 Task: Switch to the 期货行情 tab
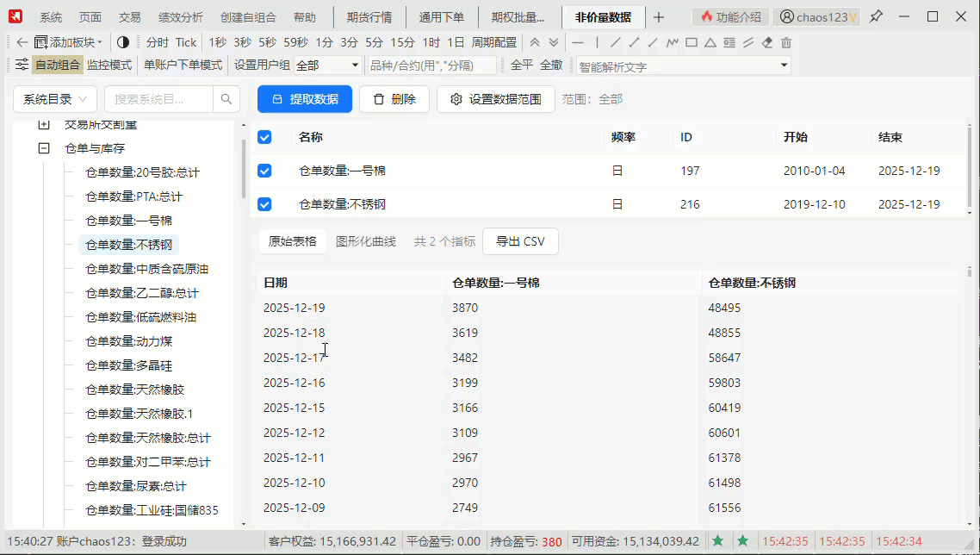coord(369,17)
